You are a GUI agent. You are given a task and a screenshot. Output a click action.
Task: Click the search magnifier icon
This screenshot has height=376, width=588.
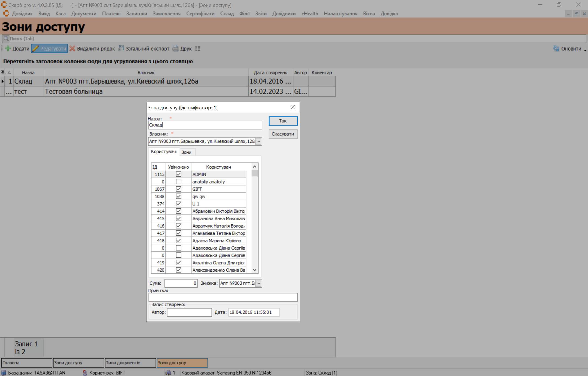6,39
